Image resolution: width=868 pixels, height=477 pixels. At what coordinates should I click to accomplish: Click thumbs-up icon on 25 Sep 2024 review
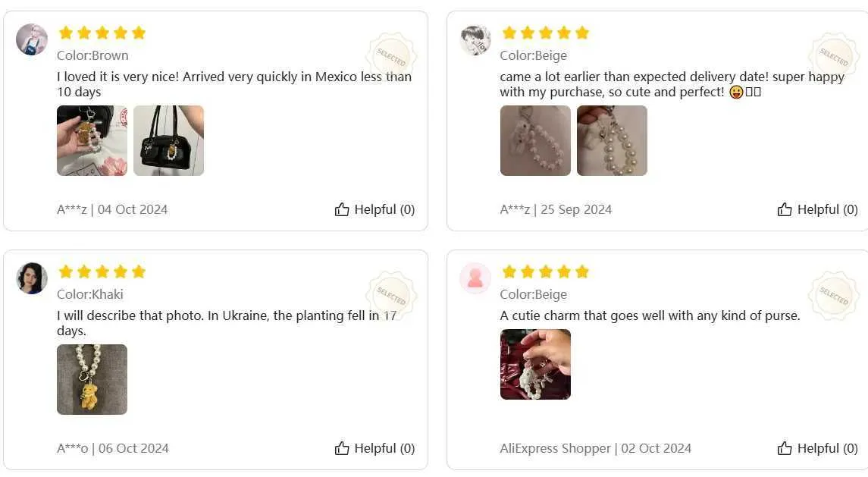click(x=785, y=209)
